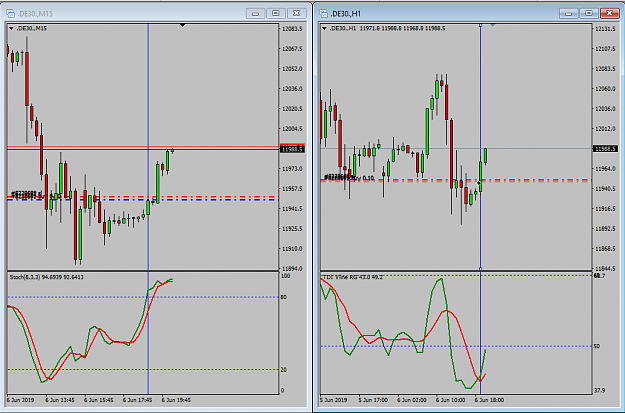Click the 11957.5 price scale label
The width and height of the screenshot is (625, 413).
coord(292,189)
